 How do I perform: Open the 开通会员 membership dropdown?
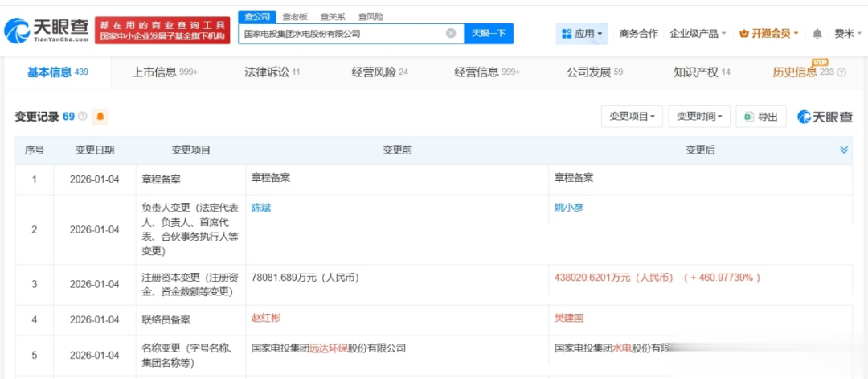(x=769, y=34)
